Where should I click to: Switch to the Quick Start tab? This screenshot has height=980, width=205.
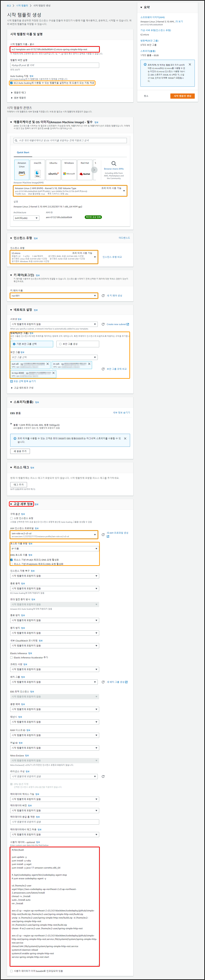[x=23, y=153]
